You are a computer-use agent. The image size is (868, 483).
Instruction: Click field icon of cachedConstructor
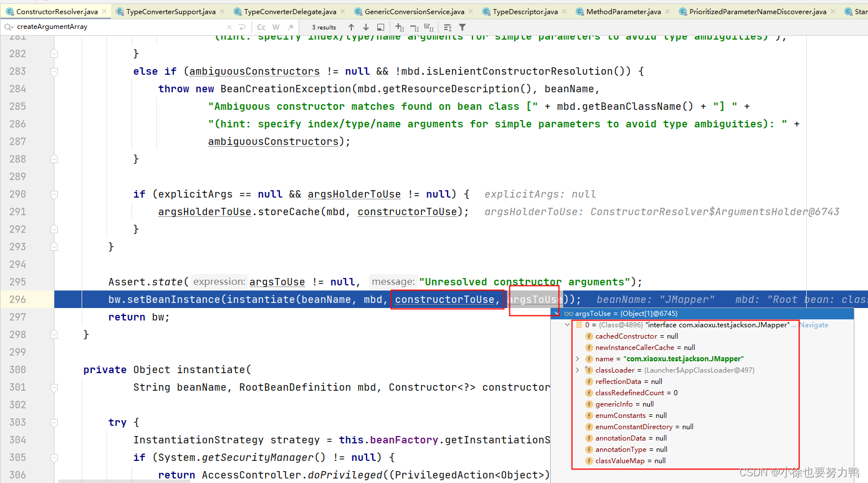pyautogui.click(x=589, y=336)
